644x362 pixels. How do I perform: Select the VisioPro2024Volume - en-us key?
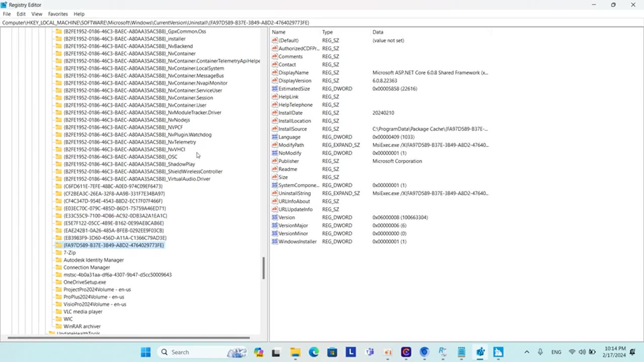tap(95, 304)
